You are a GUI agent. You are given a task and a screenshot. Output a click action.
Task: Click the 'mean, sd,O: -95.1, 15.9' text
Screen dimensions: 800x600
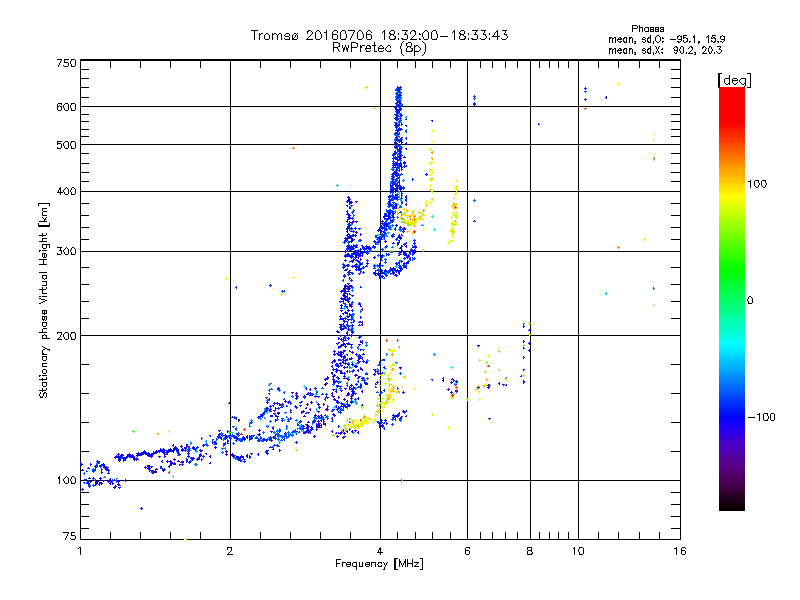pyautogui.click(x=666, y=39)
